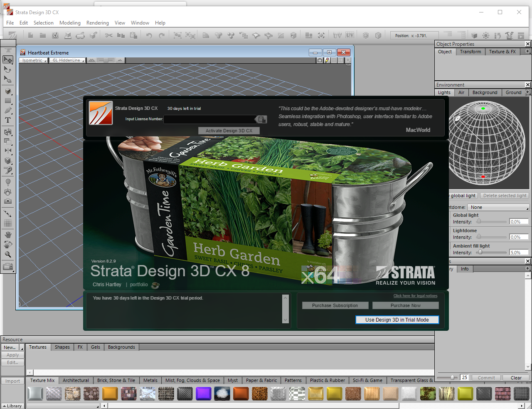Select the Grid tool

pyautogui.click(x=8, y=223)
